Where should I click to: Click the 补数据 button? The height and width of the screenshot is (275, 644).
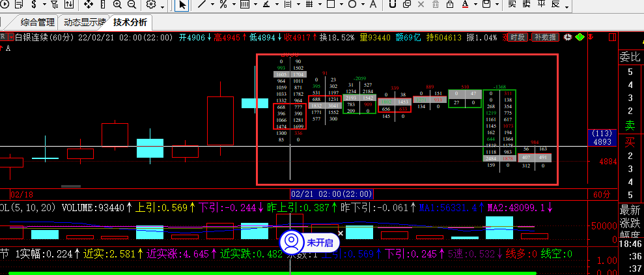(545, 37)
